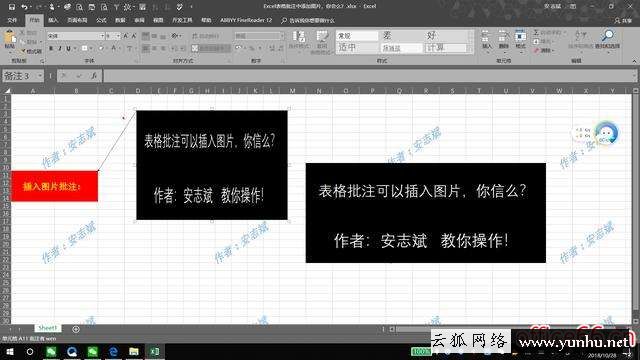Screen dimensions: 640x360
Task: Open the Edge browser from taskbar
Action: [113, 351]
